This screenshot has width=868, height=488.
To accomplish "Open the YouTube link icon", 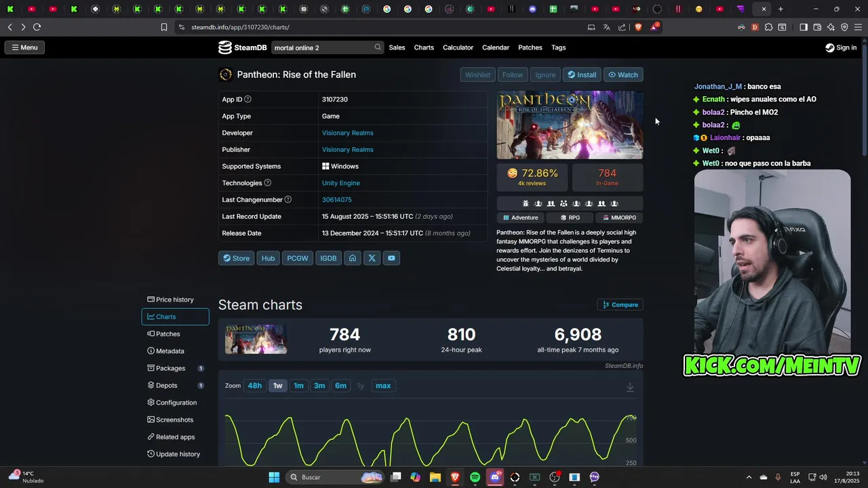I will pyautogui.click(x=391, y=258).
